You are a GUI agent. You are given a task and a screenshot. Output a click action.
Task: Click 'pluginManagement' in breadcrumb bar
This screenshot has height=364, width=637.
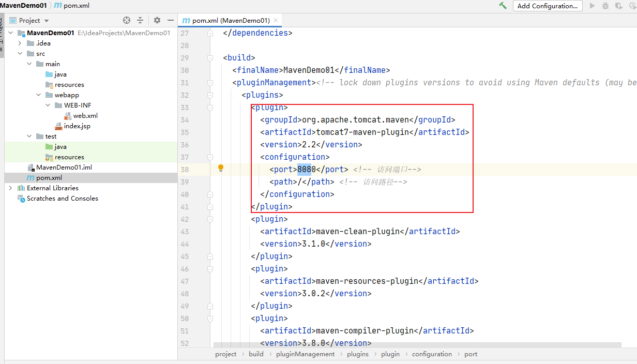pos(306,354)
